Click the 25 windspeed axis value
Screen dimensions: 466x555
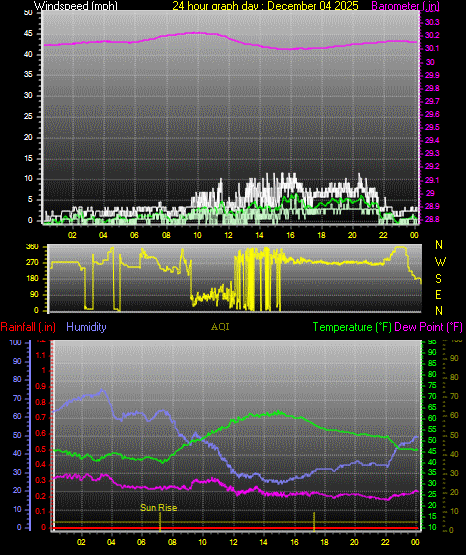[x=28, y=116]
